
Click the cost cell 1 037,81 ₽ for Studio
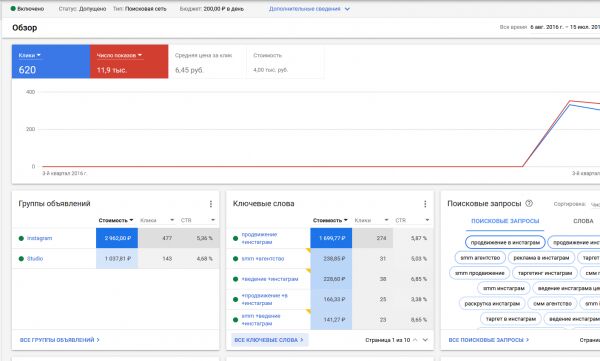117,258
